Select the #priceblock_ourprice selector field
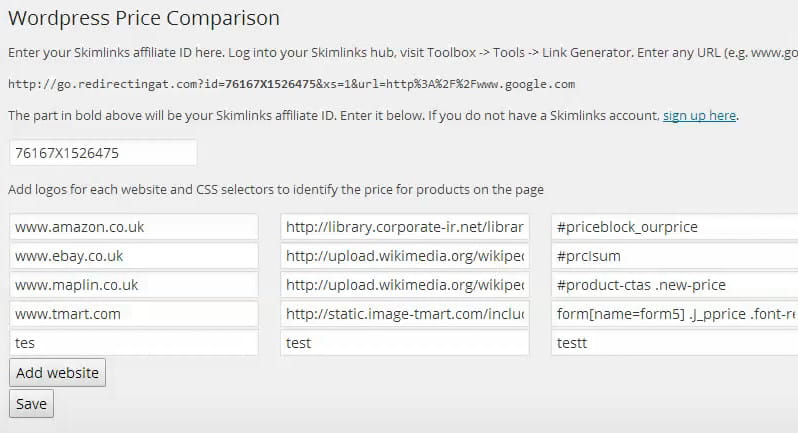 click(675, 227)
